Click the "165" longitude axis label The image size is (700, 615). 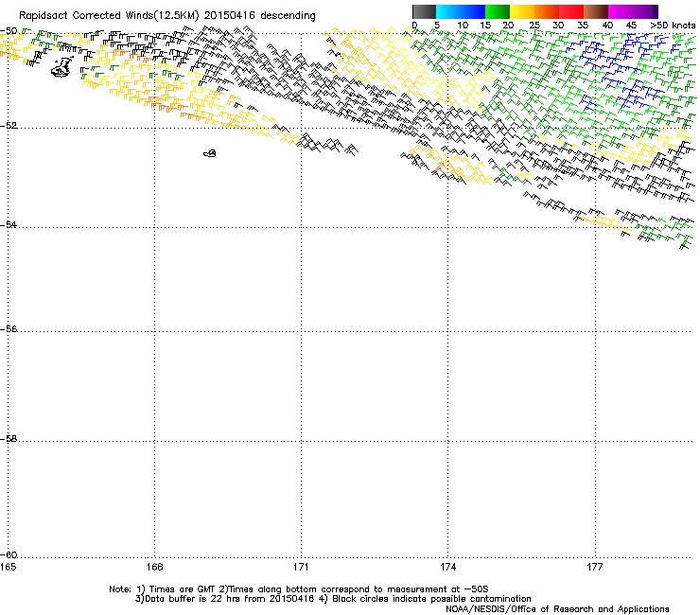click(x=8, y=567)
